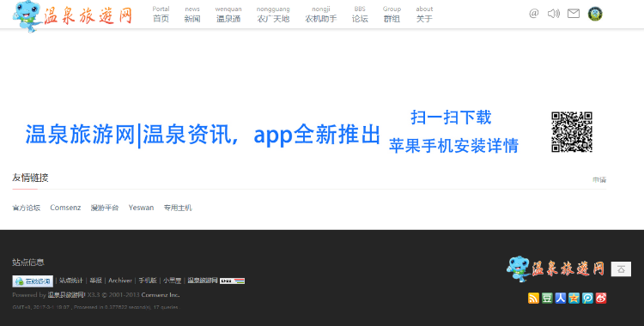Click the 在线咨询 online consultation badge
Image resolution: width=644 pixels, height=326 pixels.
(x=33, y=281)
